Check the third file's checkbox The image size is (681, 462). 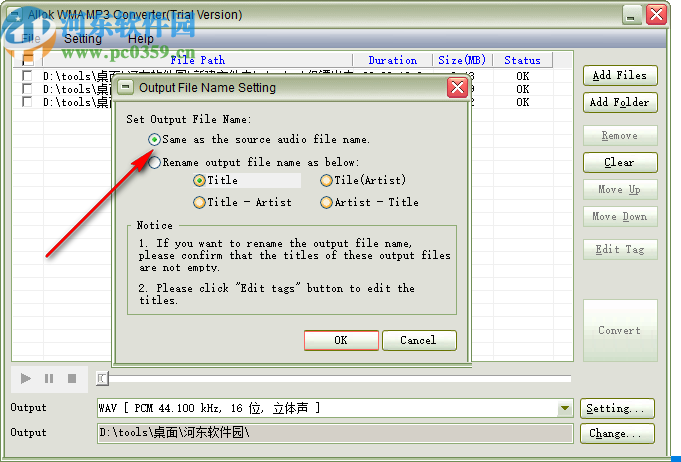pos(27,102)
